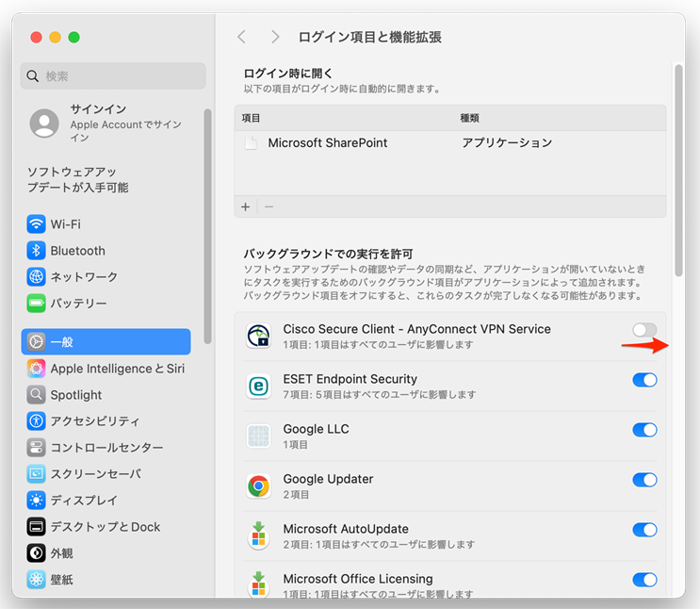Screen dimensions: 700x609
Task: Click the 検索 search field
Action: 113,76
